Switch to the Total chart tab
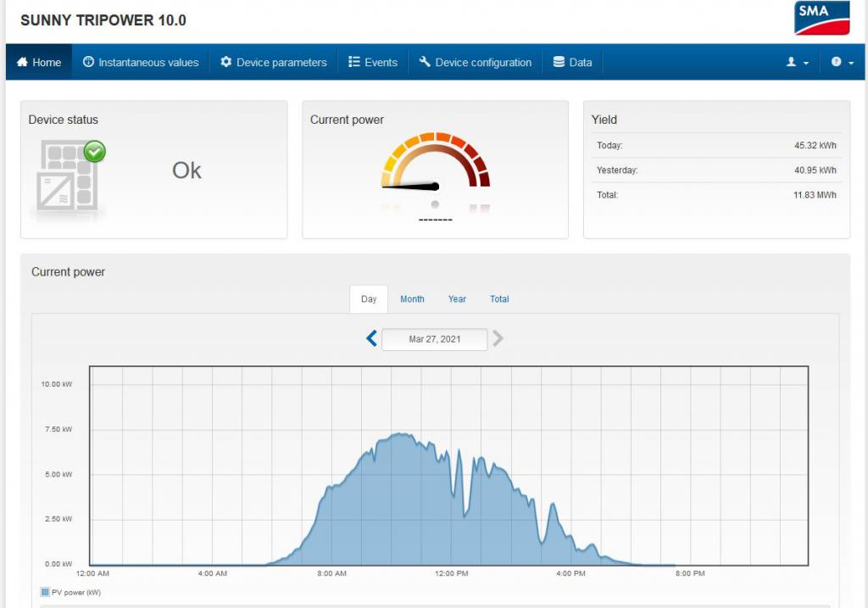 click(499, 299)
